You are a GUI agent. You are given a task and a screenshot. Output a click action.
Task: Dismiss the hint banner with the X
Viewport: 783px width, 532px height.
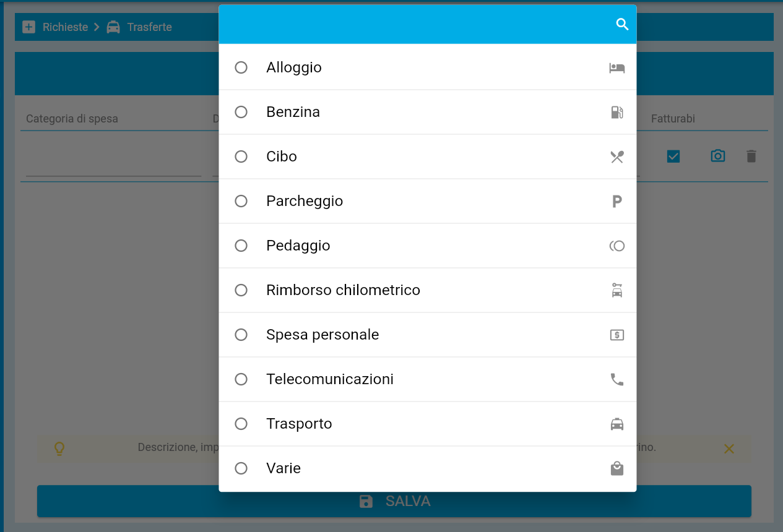pyautogui.click(x=729, y=448)
